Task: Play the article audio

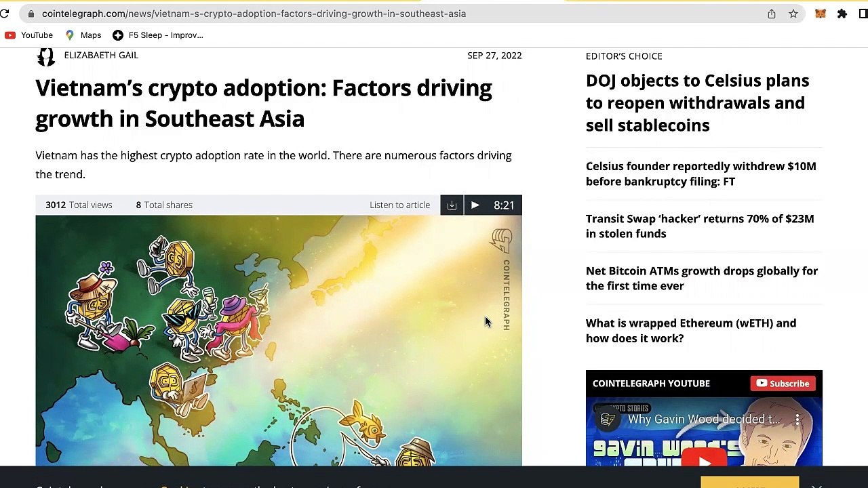Action: click(475, 205)
